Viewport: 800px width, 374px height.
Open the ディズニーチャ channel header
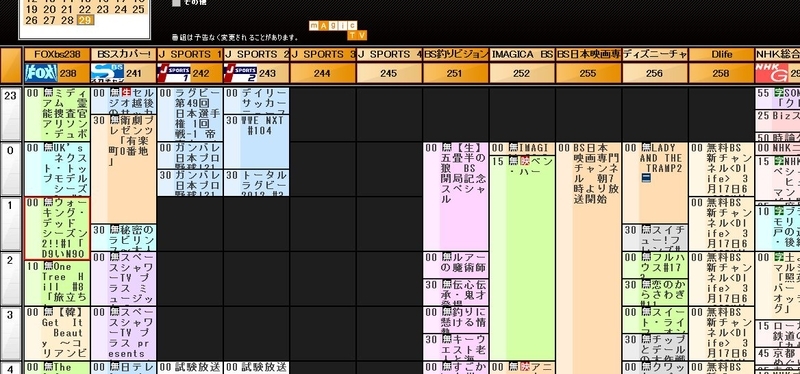click(x=655, y=55)
